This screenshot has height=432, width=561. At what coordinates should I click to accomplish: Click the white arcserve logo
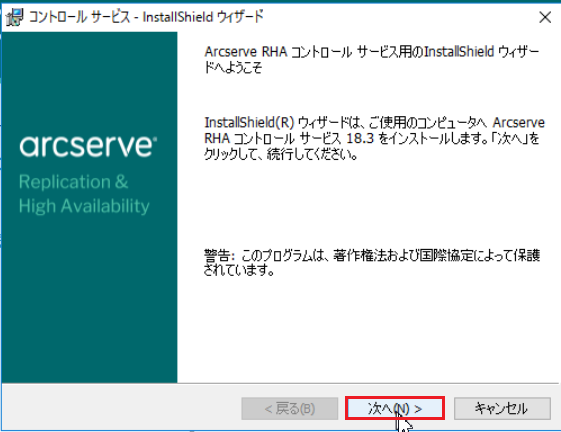pyautogui.click(x=88, y=146)
